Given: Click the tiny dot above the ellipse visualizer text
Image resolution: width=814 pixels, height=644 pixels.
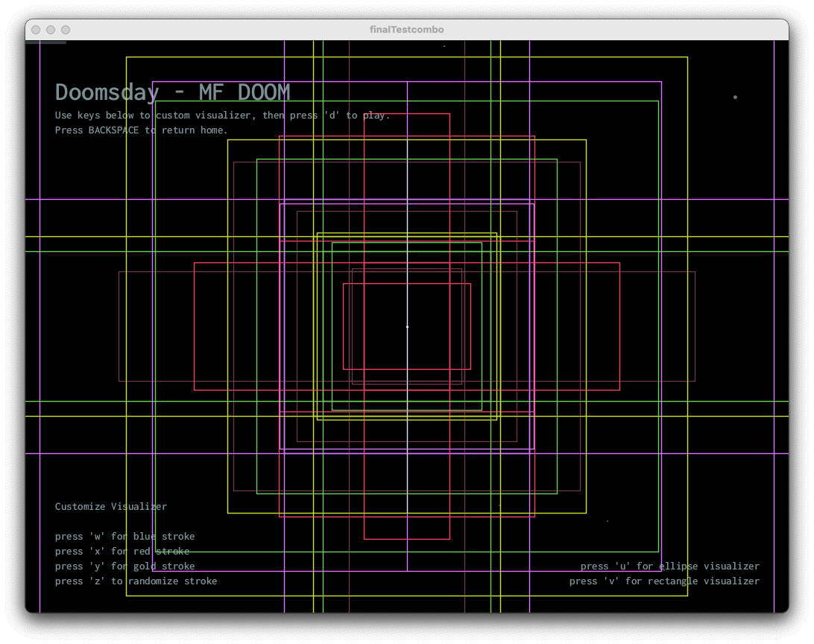Looking at the screenshot, I should tap(608, 521).
